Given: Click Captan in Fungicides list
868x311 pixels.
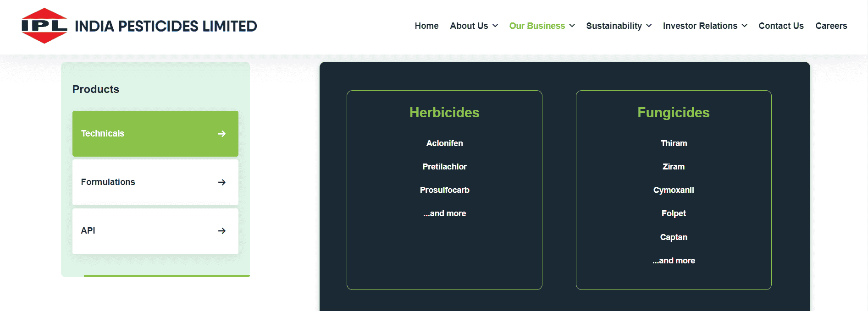Looking at the screenshot, I should (x=674, y=237).
